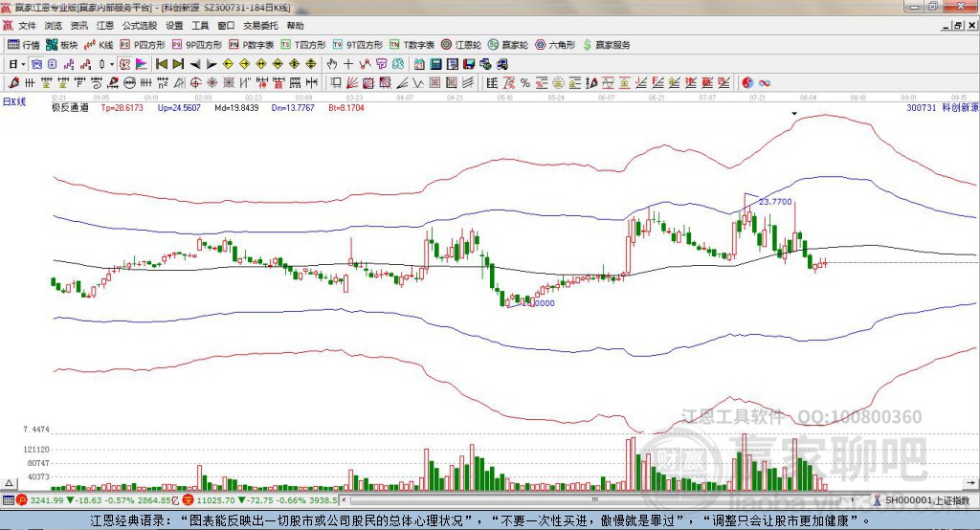980x530 pixels.
Task: Click the Up=24.5607 value label
Action: 179,107
